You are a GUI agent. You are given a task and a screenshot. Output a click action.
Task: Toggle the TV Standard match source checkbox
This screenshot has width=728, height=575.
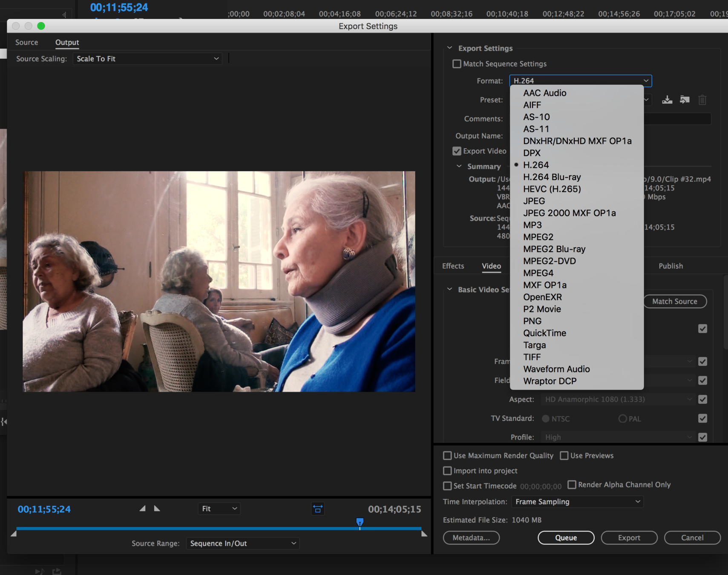click(702, 418)
